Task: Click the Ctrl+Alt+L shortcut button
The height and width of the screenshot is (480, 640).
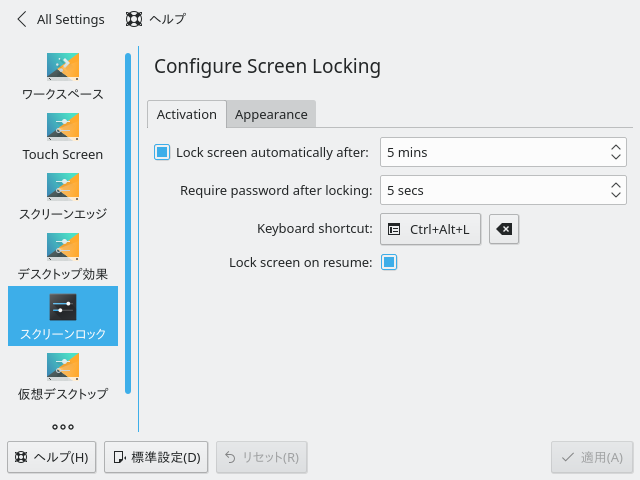Action: tap(430, 229)
